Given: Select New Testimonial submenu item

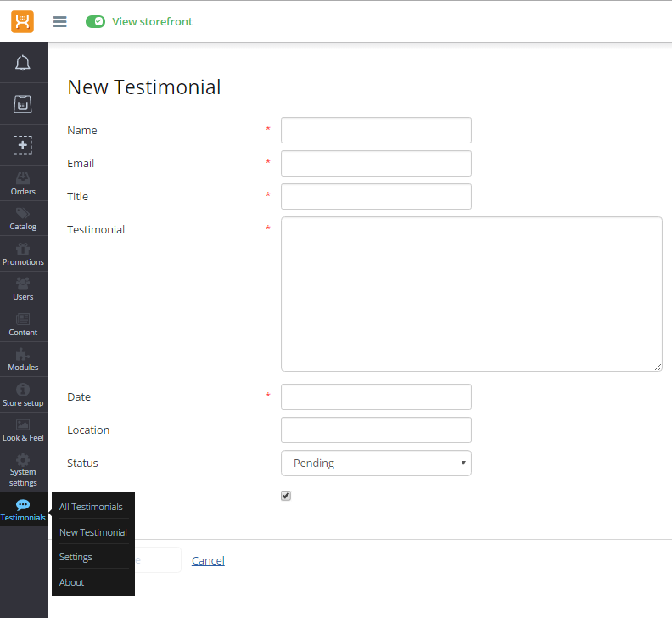Looking at the screenshot, I should click(x=93, y=532).
